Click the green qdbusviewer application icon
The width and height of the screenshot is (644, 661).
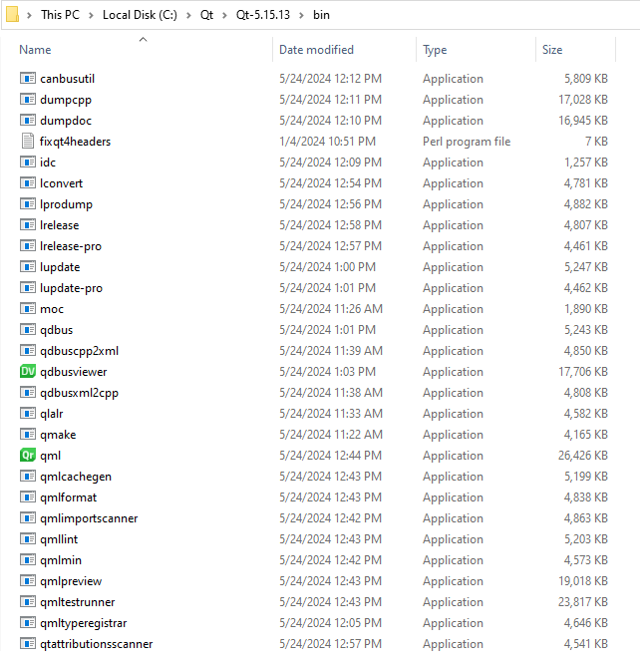pos(28,372)
